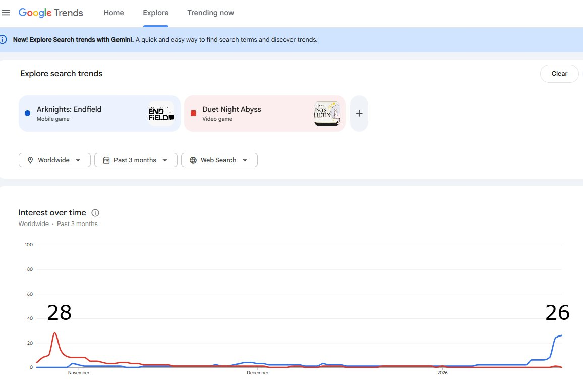583x392 pixels.
Task: Click the Video game subtitle under Duet Night Abyss
Action: point(217,119)
